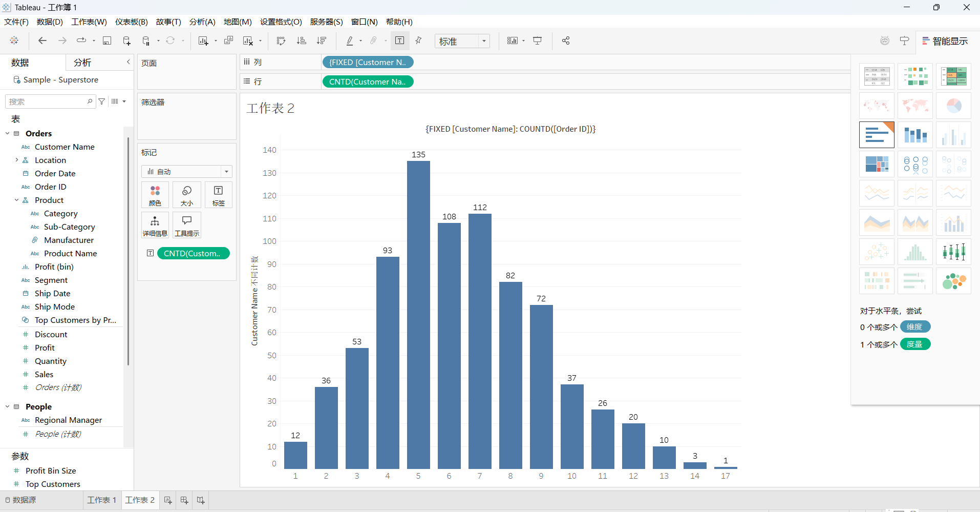Click the New worksheet toolbar icon
Viewport: 980px width, 512px height.
(x=203, y=40)
